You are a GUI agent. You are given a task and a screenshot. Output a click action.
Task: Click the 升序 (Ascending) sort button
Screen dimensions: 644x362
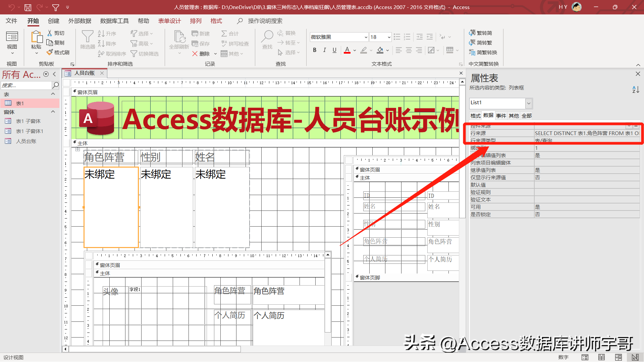click(x=107, y=34)
